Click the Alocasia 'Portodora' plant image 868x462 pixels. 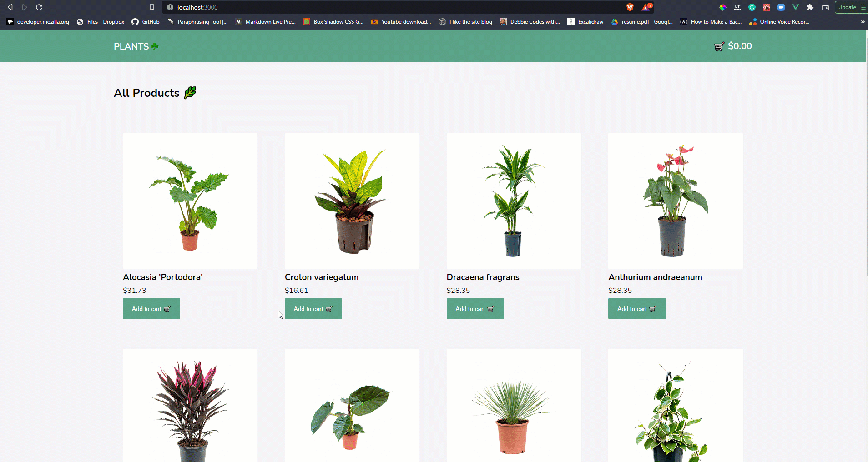pos(190,201)
